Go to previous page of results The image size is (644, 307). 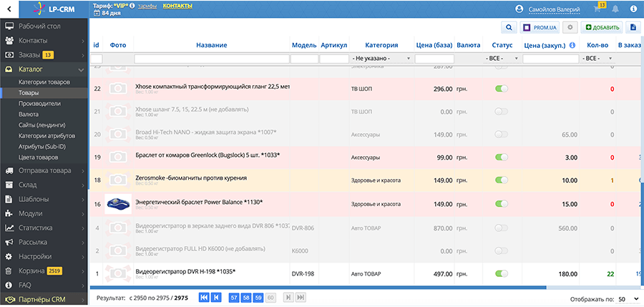pyautogui.click(x=217, y=298)
